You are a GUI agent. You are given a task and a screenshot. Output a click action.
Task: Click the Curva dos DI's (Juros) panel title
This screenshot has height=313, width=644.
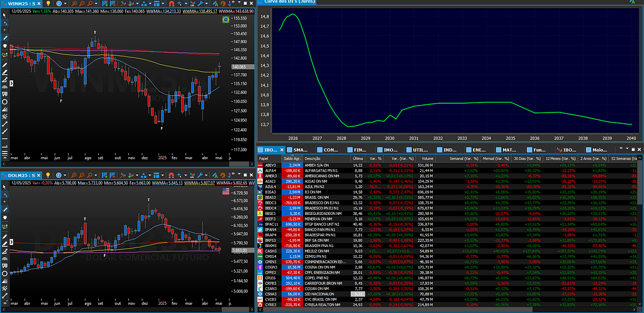[288, 2]
